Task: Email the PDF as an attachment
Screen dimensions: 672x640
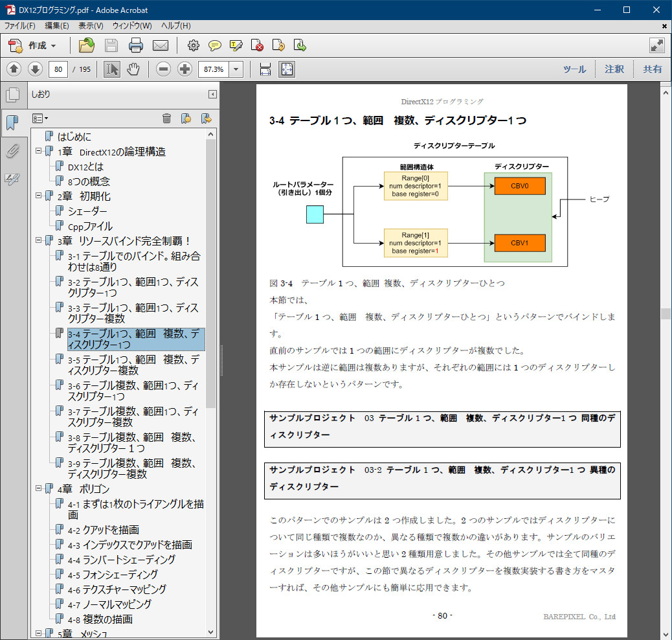Action: tap(160, 45)
